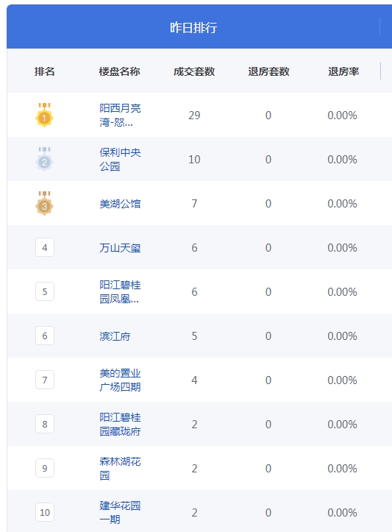Open the 建华花园一期 property link
392x532 pixels.
click(x=120, y=512)
